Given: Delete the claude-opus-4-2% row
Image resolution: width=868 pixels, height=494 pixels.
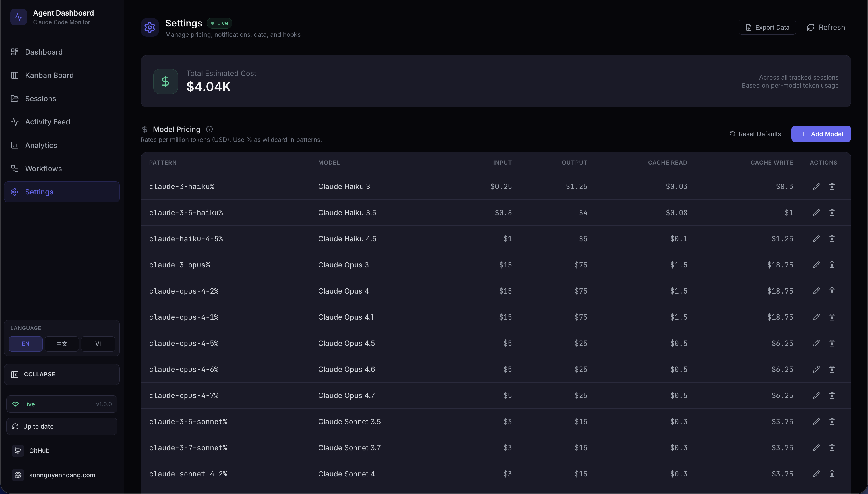Looking at the screenshot, I should coord(832,291).
